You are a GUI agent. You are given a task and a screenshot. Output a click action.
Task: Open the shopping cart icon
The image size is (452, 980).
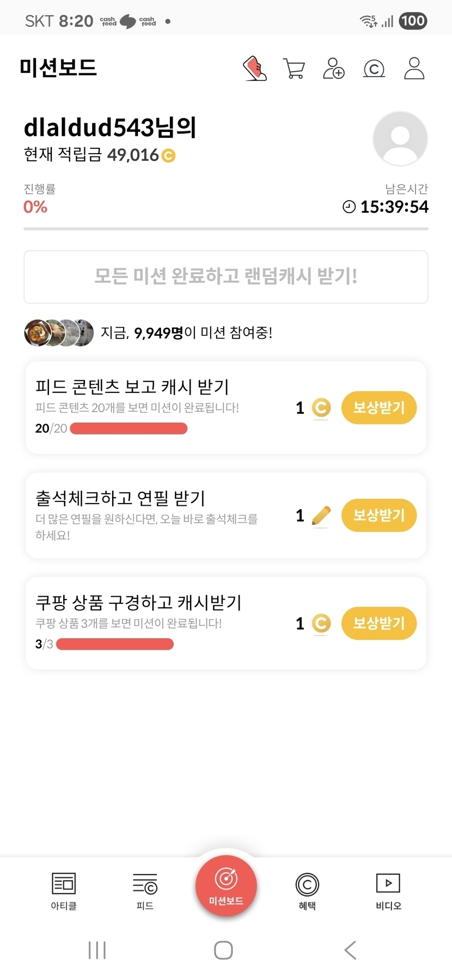[294, 69]
